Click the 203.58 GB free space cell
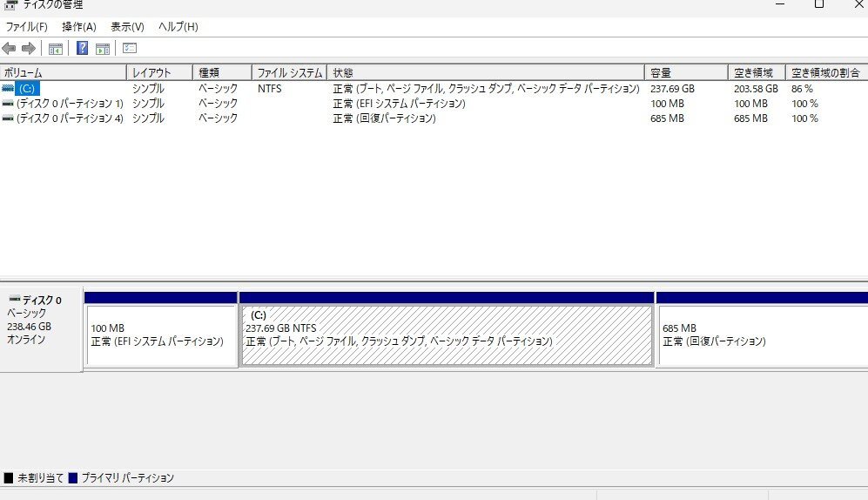The height and width of the screenshot is (500, 868). (x=756, y=89)
